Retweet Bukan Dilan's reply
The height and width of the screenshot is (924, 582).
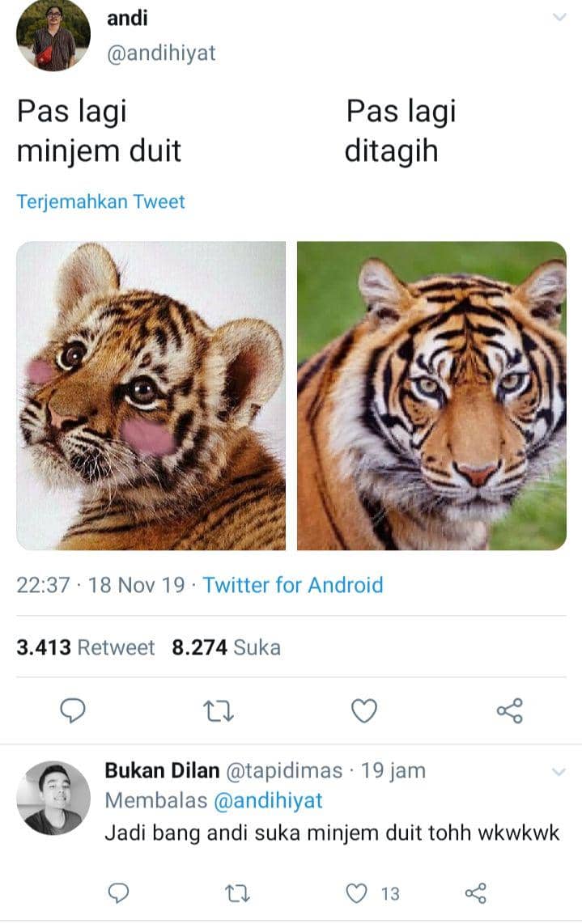click(237, 893)
